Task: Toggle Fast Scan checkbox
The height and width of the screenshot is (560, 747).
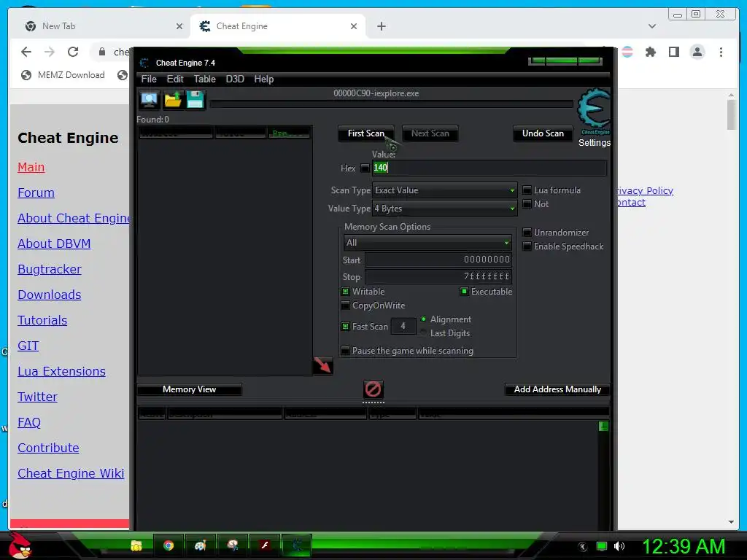Action: pos(345,326)
